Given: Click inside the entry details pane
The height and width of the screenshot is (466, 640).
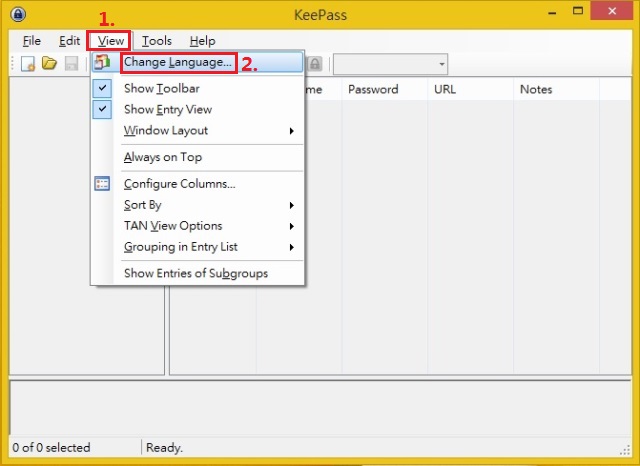Looking at the screenshot, I should tap(320, 408).
